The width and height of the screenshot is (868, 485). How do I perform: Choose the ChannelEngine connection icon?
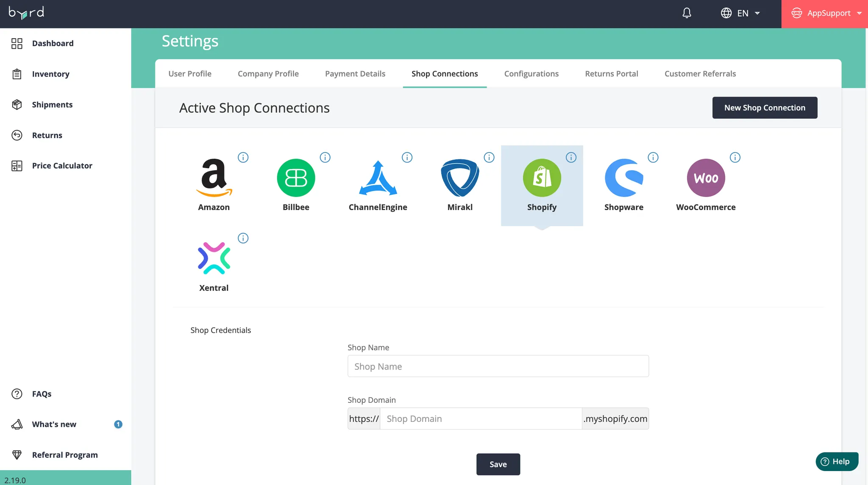[378, 178]
